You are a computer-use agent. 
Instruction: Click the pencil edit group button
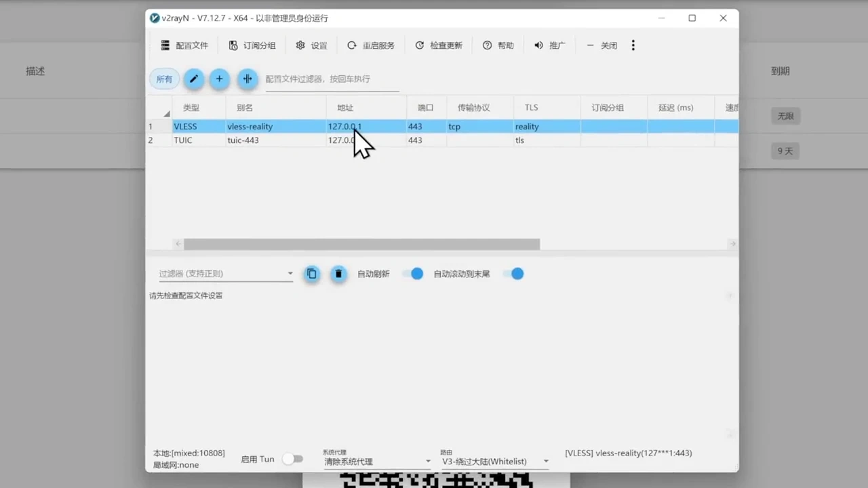[193, 79]
